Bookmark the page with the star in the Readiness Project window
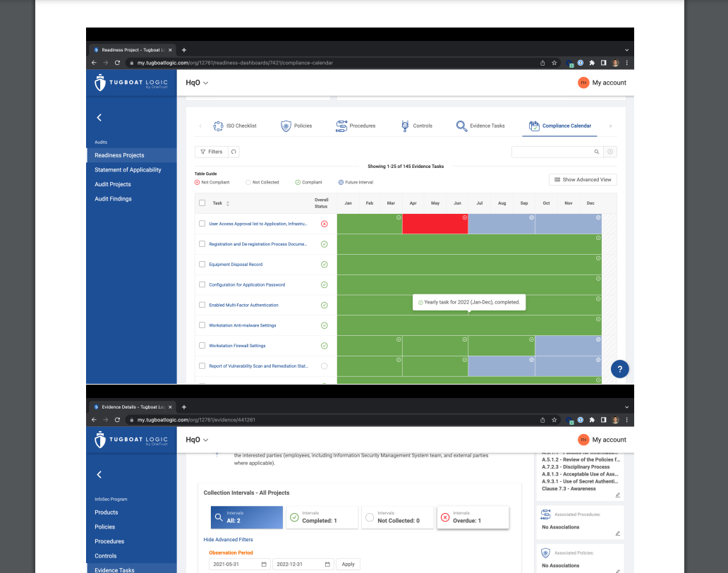 pos(554,63)
